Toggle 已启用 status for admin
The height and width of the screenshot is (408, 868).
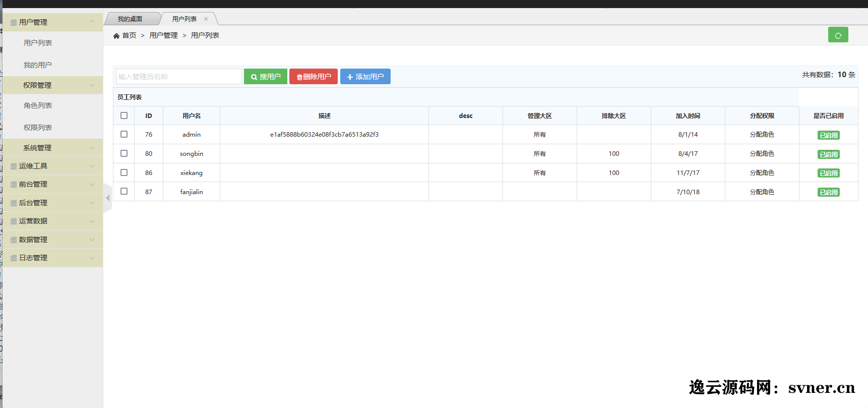pyautogui.click(x=829, y=135)
